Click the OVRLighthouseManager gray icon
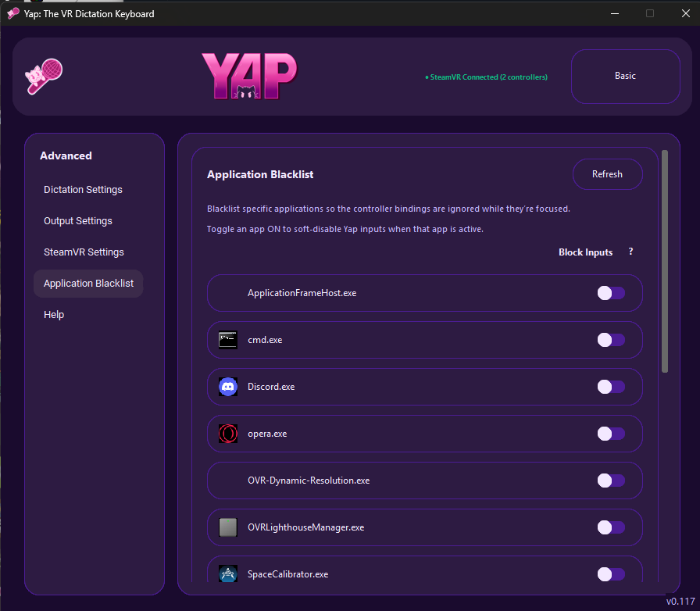Screen dimensions: 700x611 [227, 527]
